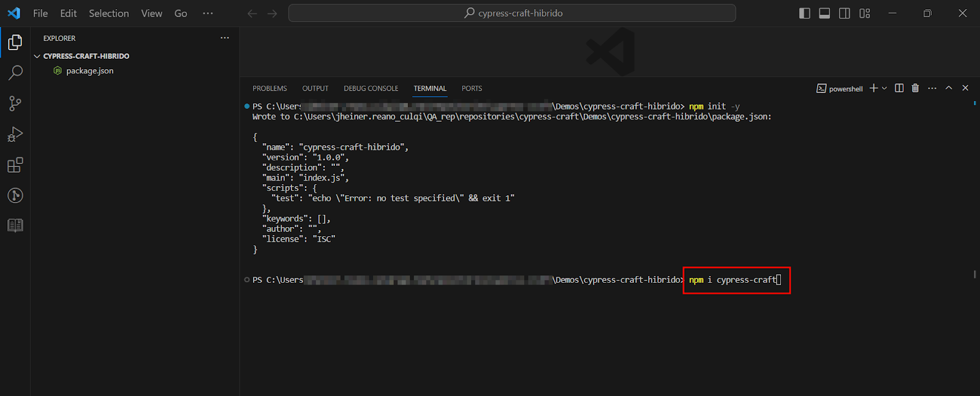The image size is (980, 396).
Task: Switch to the PROBLEMS tab
Action: (x=269, y=89)
